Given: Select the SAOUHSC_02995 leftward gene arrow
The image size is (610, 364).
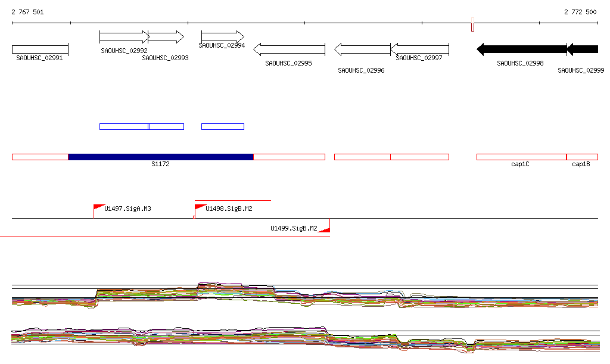Looking at the screenshot, I should (289, 49).
